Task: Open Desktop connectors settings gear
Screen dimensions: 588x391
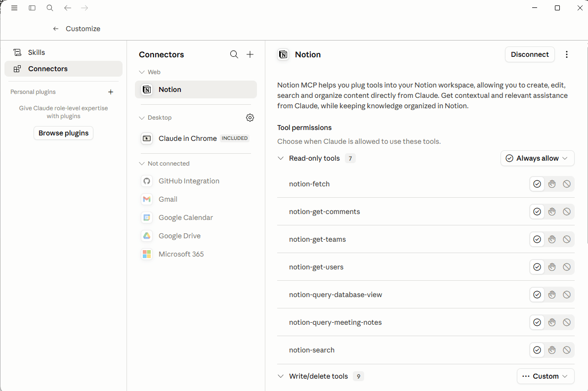Action: (250, 118)
